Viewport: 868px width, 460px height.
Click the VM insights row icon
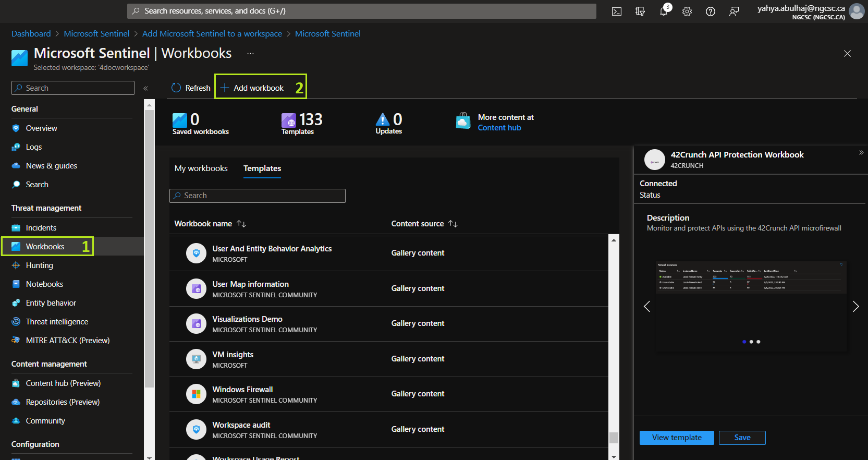pyautogui.click(x=196, y=359)
